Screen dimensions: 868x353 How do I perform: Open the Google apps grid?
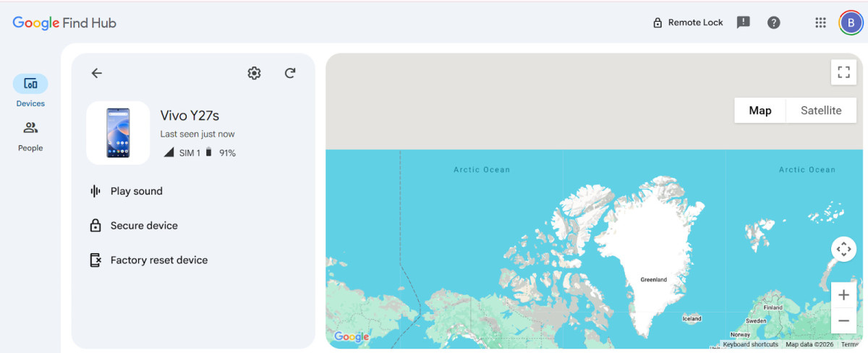point(820,22)
